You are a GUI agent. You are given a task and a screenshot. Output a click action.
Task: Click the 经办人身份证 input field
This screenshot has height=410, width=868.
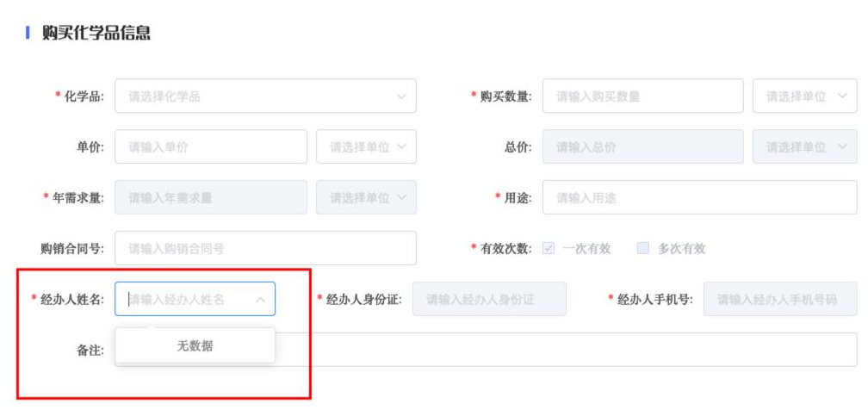point(489,300)
